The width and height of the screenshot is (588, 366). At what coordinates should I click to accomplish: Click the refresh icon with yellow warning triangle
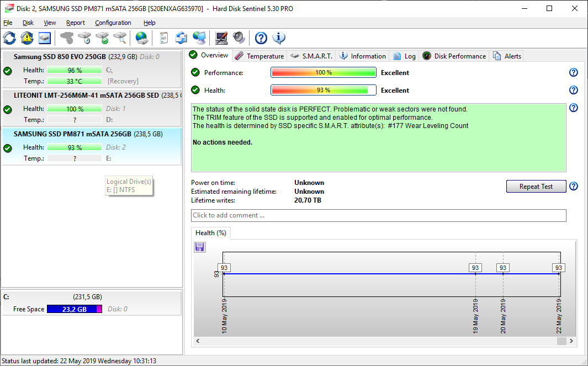click(27, 38)
